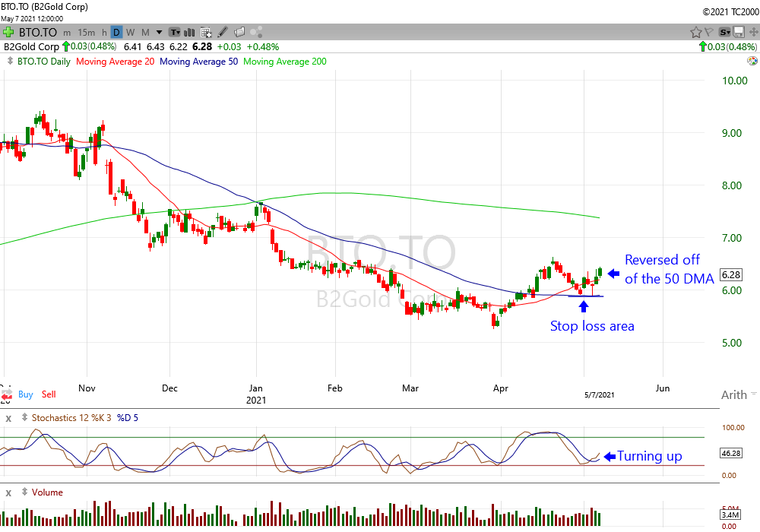This screenshot has height=532, width=760.
Task: Click the Sell link
Action: tap(49, 394)
